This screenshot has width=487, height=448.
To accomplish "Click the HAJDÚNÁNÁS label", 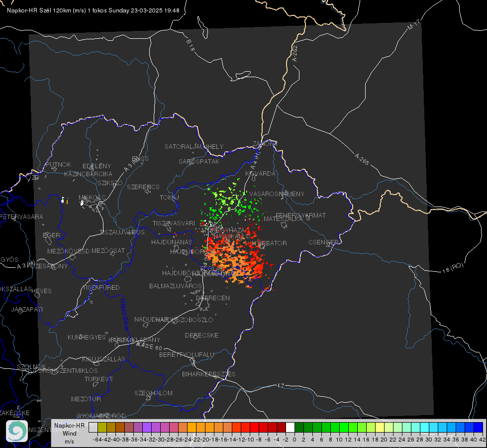I will [172, 242].
